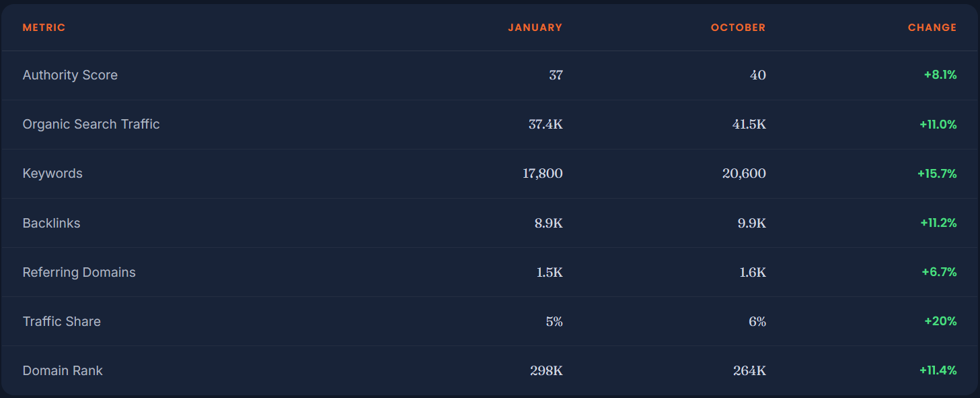The height and width of the screenshot is (398, 980).
Task: Click the OCTOBER column header
Action: (x=738, y=28)
